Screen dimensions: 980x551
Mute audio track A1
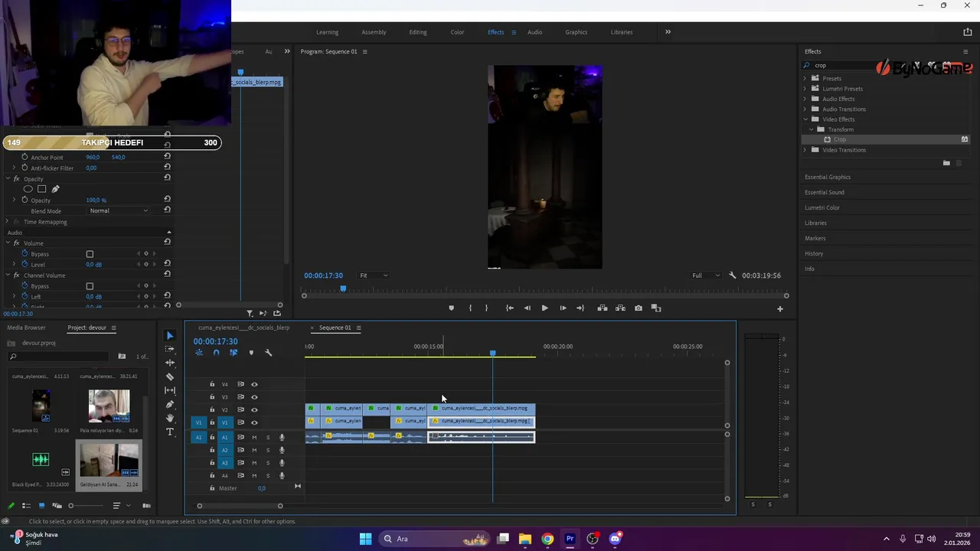(x=254, y=438)
